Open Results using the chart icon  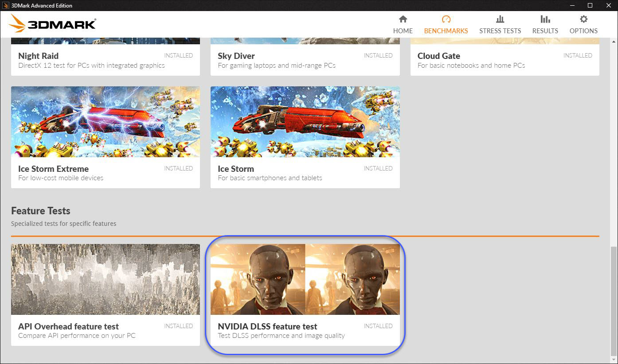[x=545, y=19]
